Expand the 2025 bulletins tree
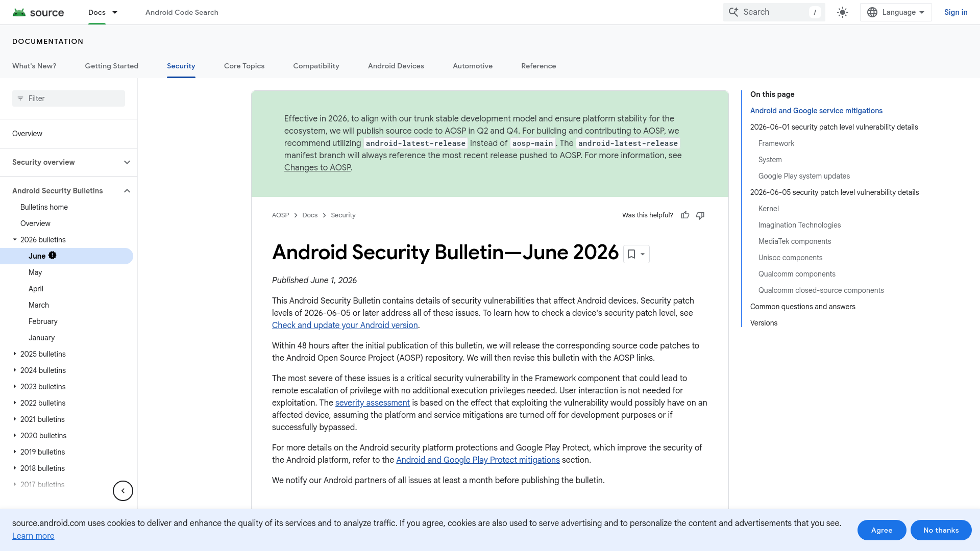The width and height of the screenshot is (980, 551). click(15, 354)
